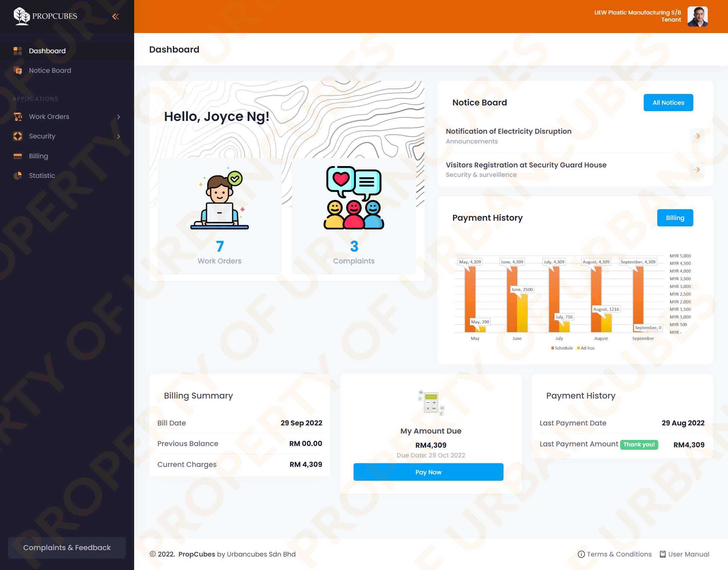This screenshot has width=728, height=570.
Task: Click the Complaints people icon card
Action: [354, 198]
